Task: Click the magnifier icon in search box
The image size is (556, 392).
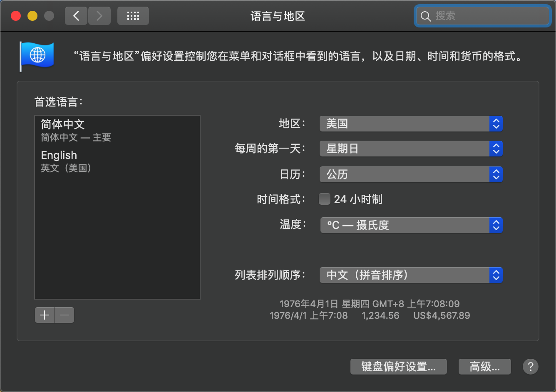Action: click(425, 16)
